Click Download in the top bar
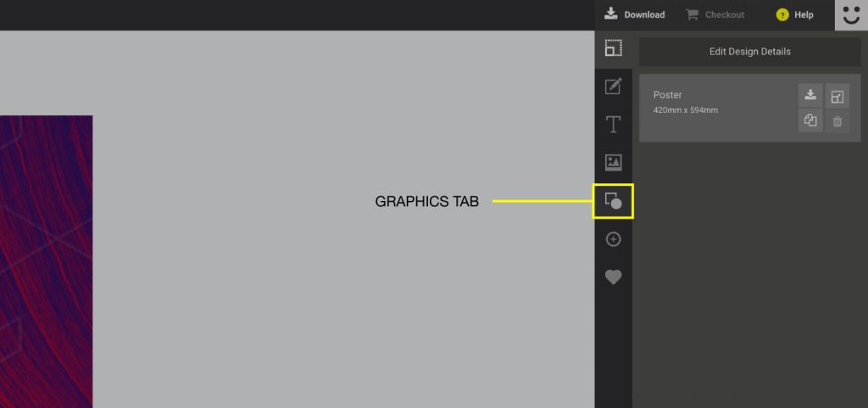The height and width of the screenshot is (408, 868). tap(635, 14)
